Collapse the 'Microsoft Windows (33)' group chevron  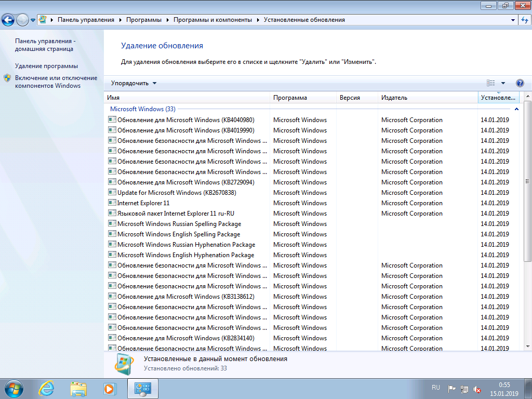coord(516,109)
